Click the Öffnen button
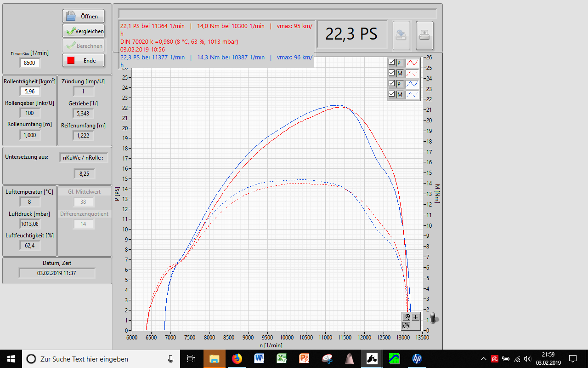The width and height of the screenshot is (588, 368). (x=83, y=16)
